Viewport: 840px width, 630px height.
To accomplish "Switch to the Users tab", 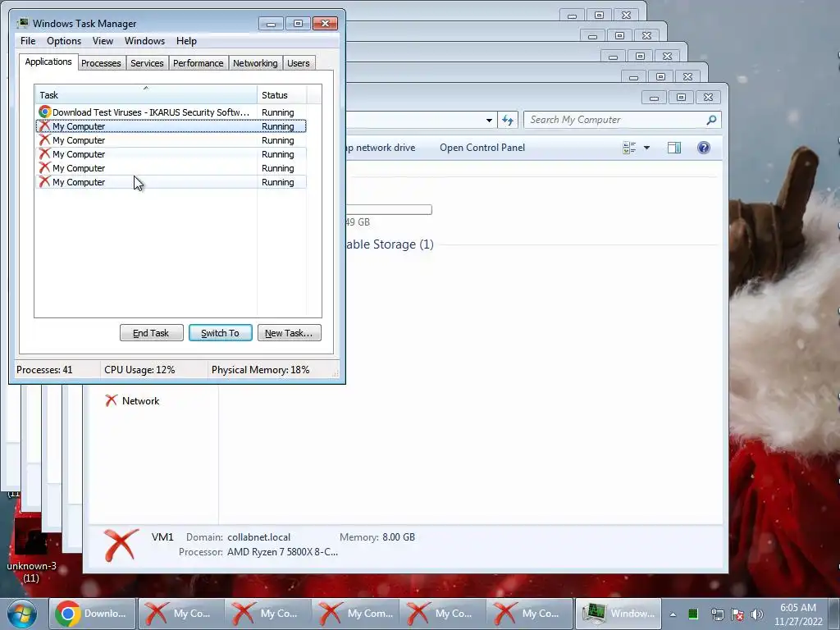I will [299, 63].
